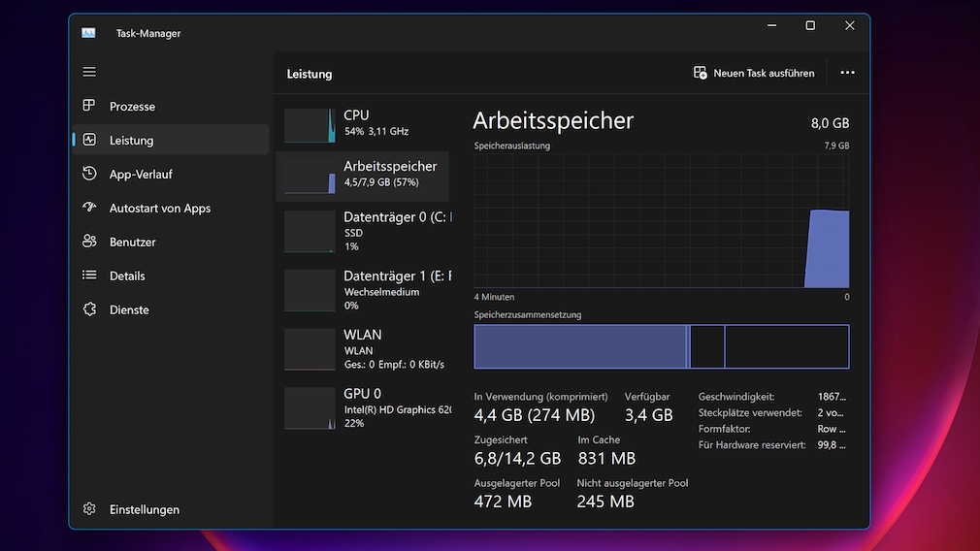Select the CPU performance entry

coord(363,124)
